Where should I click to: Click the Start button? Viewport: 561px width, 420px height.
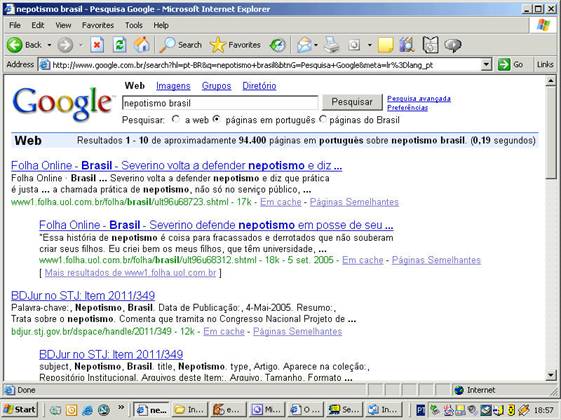[20, 410]
